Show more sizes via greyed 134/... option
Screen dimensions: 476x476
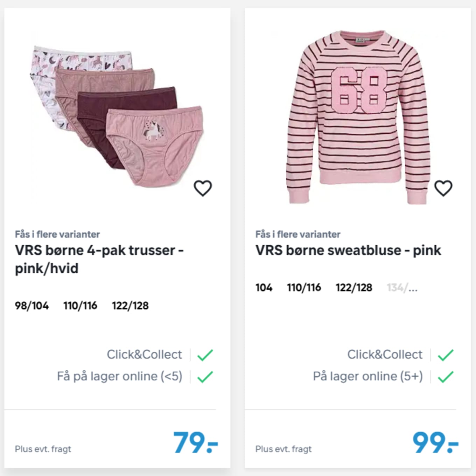point(402,287)
